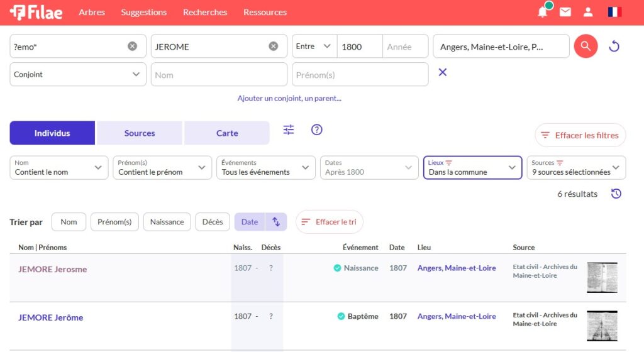The image size is (644, 352).
Task: Open the notifications bell
Action: point(542,12)
